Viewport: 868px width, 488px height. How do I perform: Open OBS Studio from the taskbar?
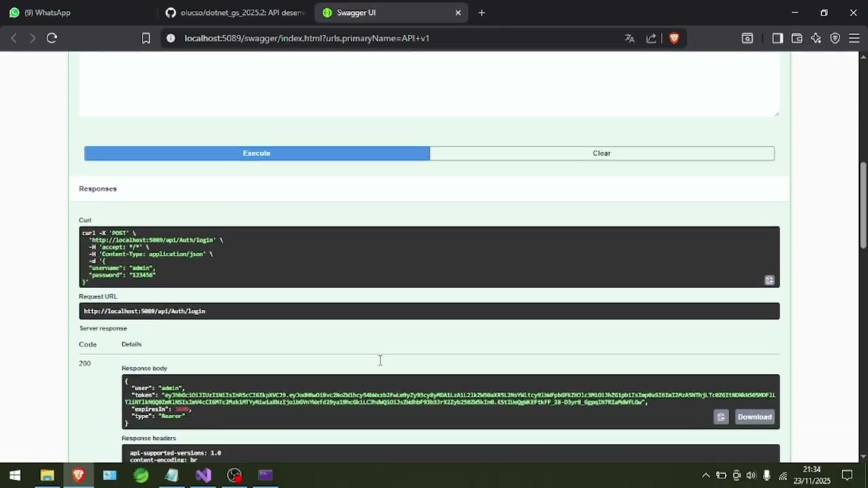click(234, 475)
